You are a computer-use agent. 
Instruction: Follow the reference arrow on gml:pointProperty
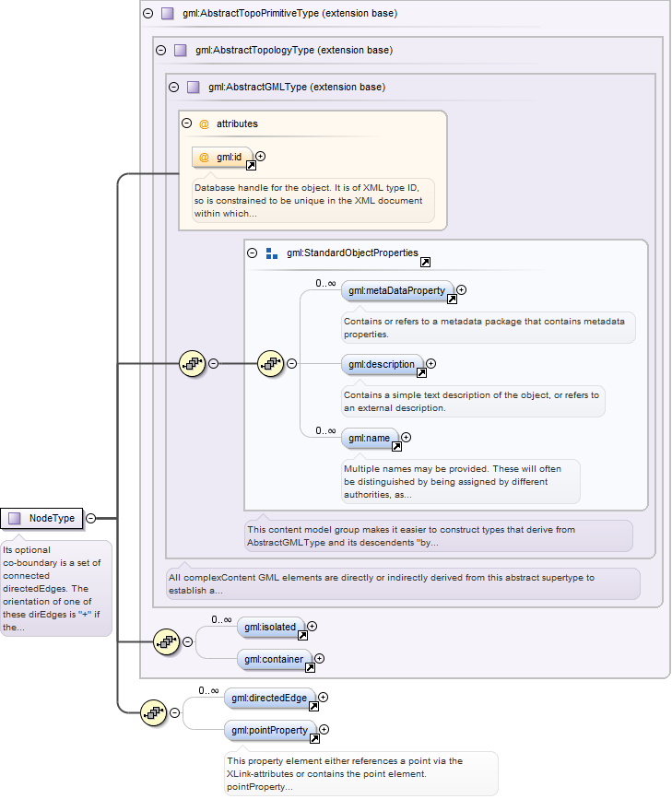click(315, 739)
